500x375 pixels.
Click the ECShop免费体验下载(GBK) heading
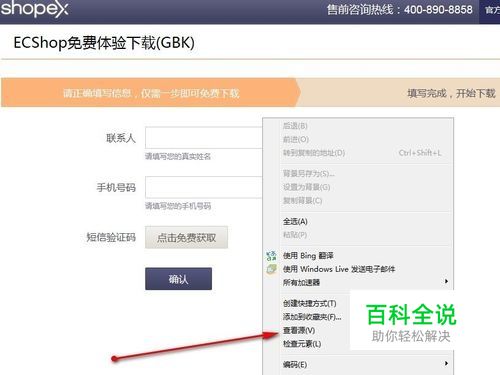pos(104,43)
